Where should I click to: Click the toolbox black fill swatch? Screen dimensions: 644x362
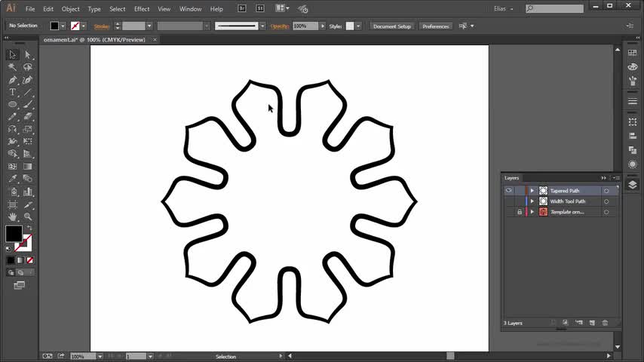(14, 233)
